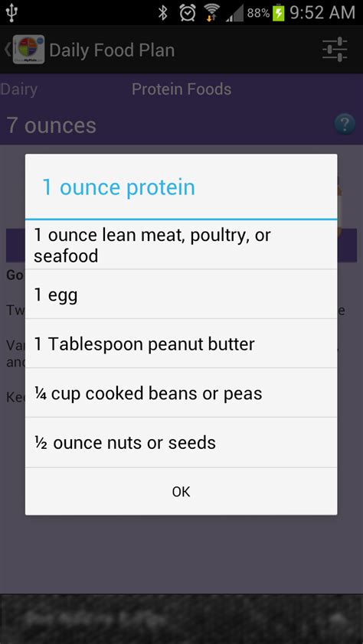
Task: Tap the alarm clock status icon
Action: pos(188,13)
